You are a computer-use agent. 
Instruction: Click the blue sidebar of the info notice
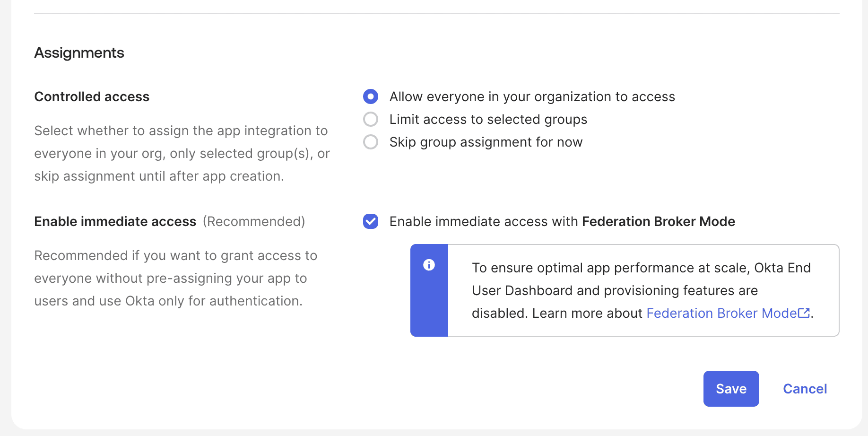(429, 307)
